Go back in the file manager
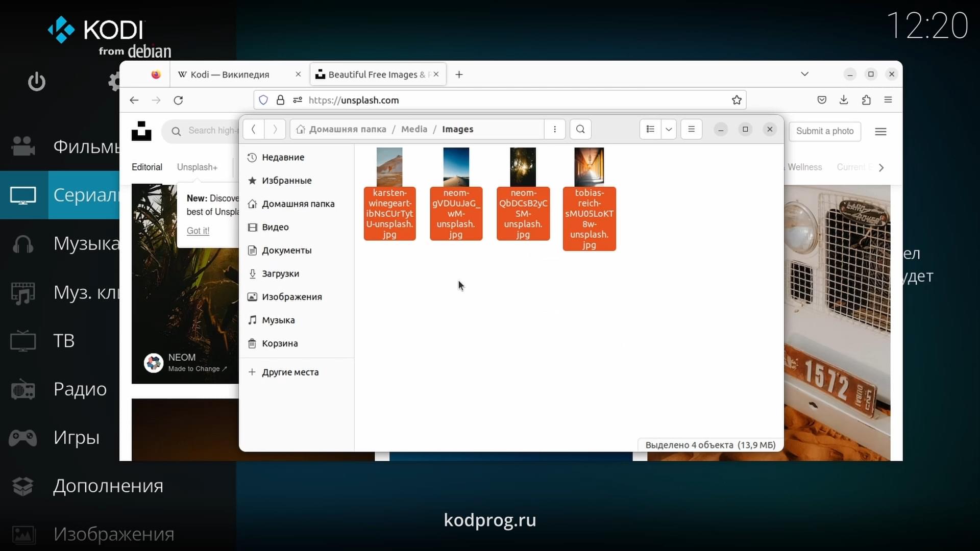Viewport: 980px width, 551px height. tap(254, 129)
